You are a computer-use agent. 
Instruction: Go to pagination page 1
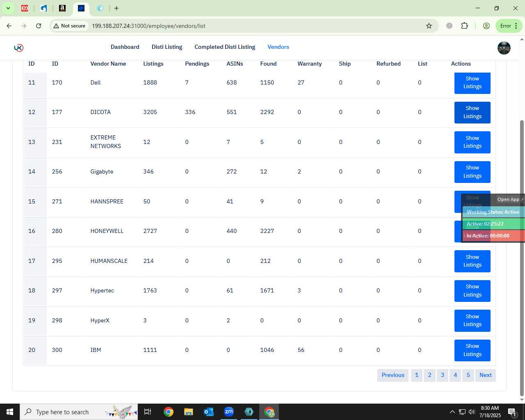tap(417, 375)
